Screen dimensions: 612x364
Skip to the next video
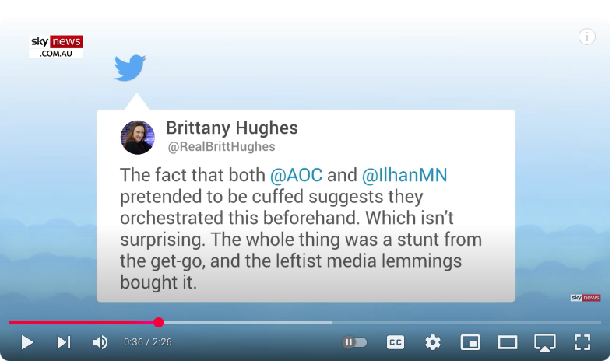(x=64, y=342)
